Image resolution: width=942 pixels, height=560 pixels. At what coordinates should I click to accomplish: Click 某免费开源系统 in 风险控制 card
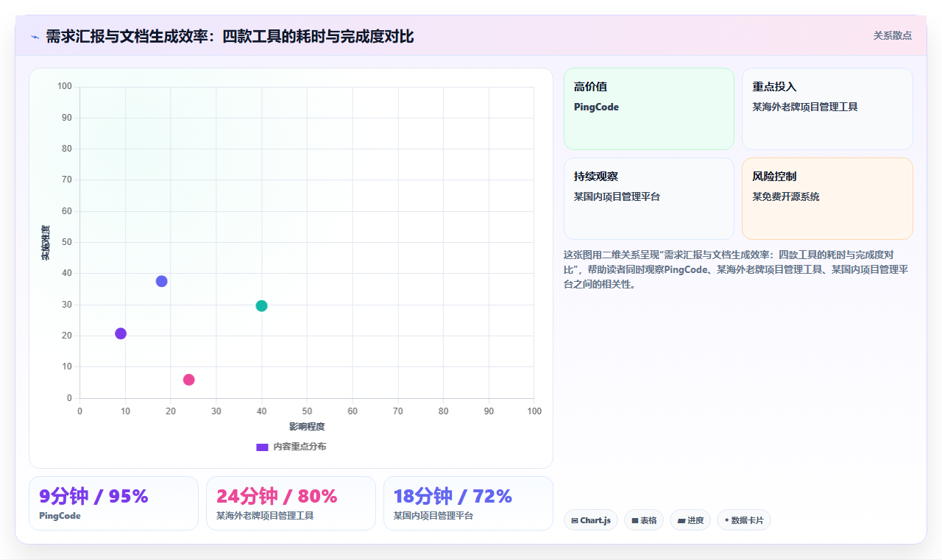(786, 197)
